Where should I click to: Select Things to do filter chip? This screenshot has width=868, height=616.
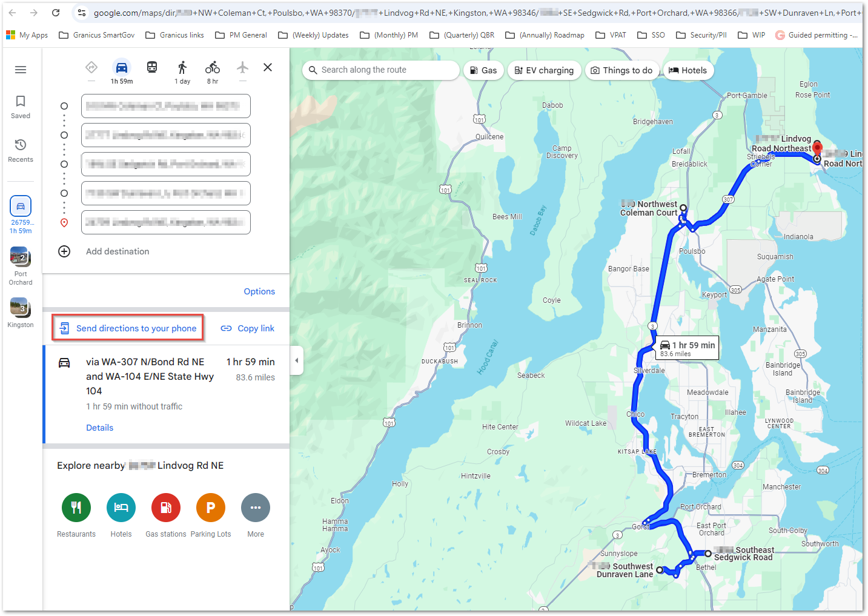621,70
